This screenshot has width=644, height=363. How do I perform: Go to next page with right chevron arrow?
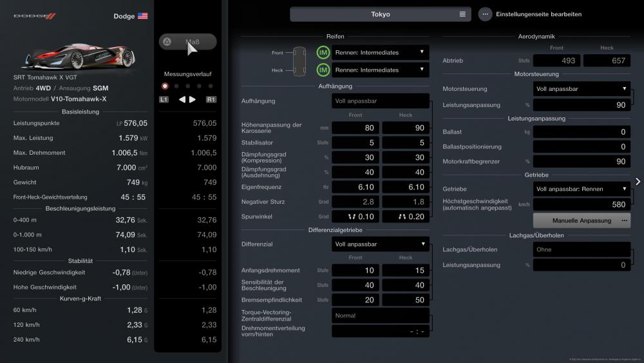638,181
